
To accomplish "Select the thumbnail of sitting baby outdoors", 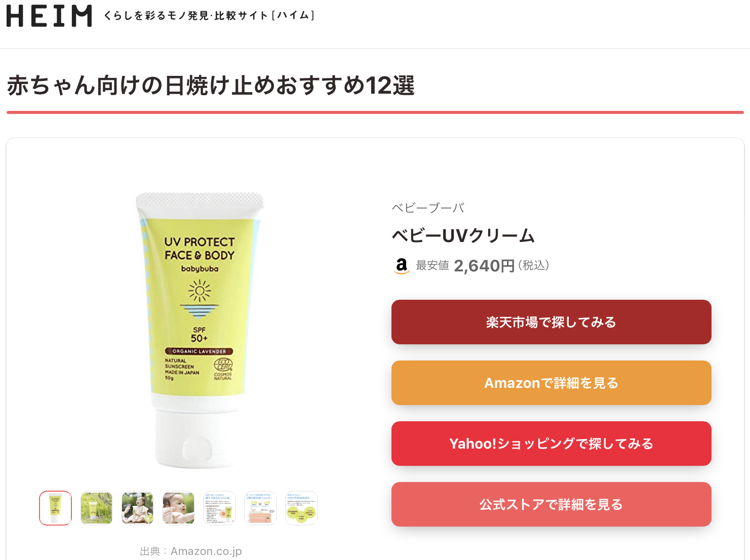I will click(x=137, y=508).
